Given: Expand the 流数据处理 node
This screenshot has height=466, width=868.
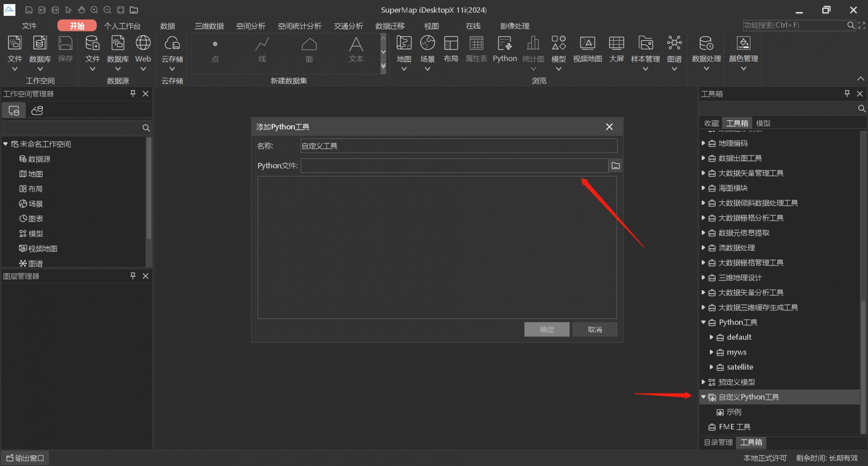Looking at the screenshot, I should [704, 247].
